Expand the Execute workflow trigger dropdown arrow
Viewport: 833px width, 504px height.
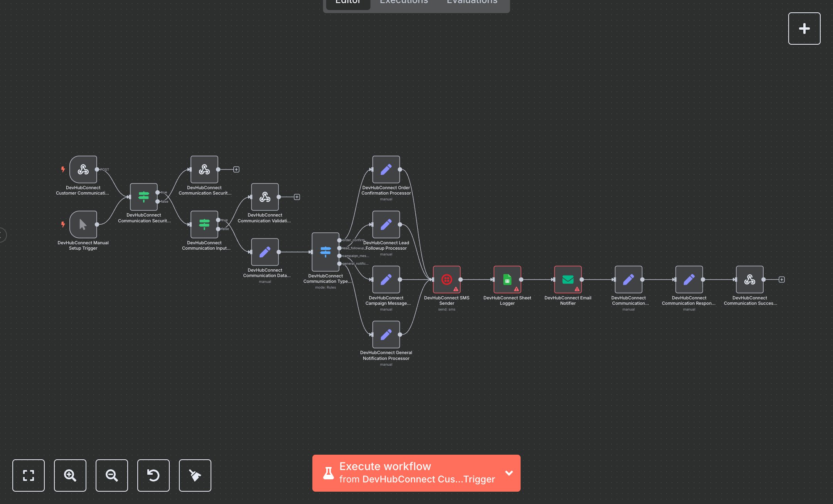[509, 473]
